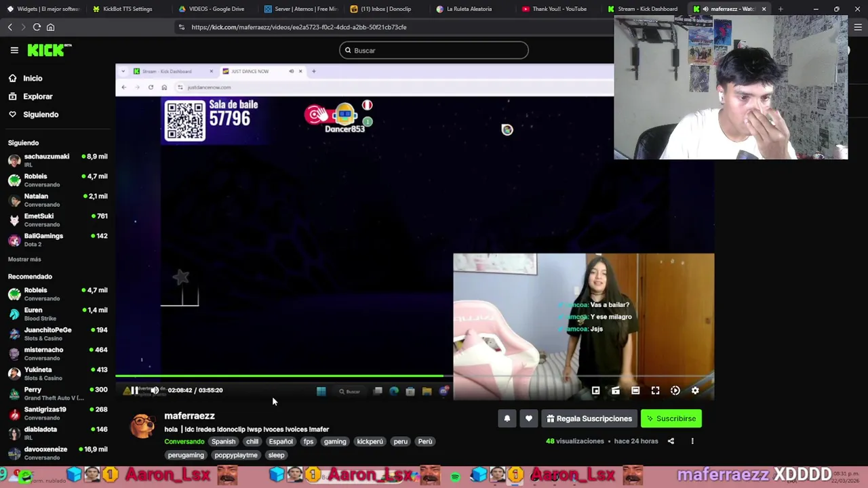Viewport: 868px width, 488px height.
Task: Open davooxeneize channel in Recomendado
Action: coord(58,453)
